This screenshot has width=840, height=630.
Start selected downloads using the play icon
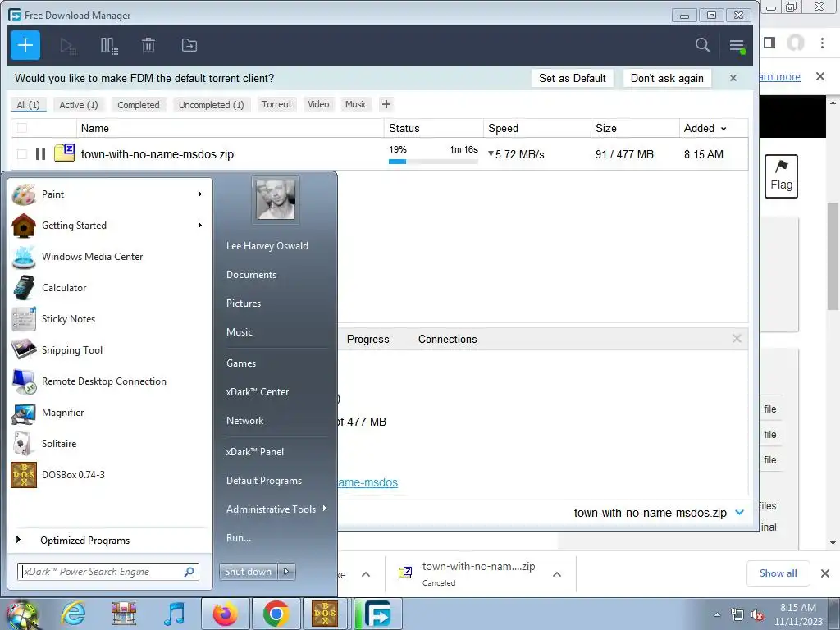[x=68, y=46]
